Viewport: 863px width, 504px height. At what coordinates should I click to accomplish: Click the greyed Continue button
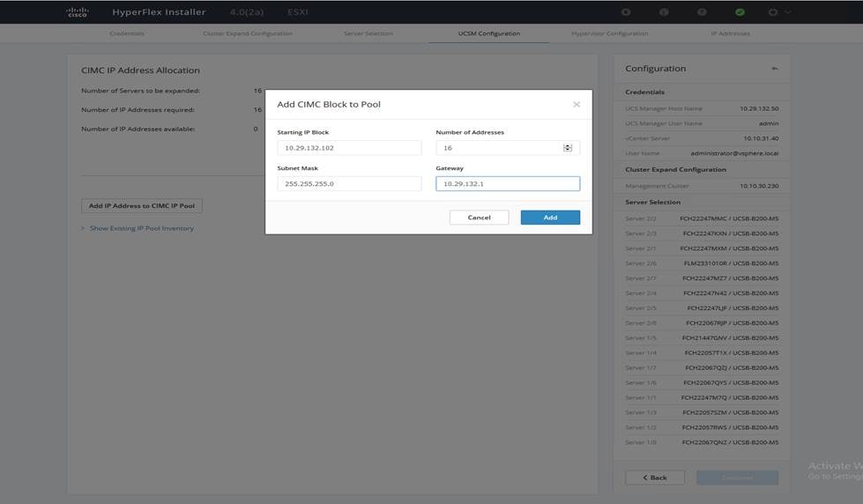point(737,478)
